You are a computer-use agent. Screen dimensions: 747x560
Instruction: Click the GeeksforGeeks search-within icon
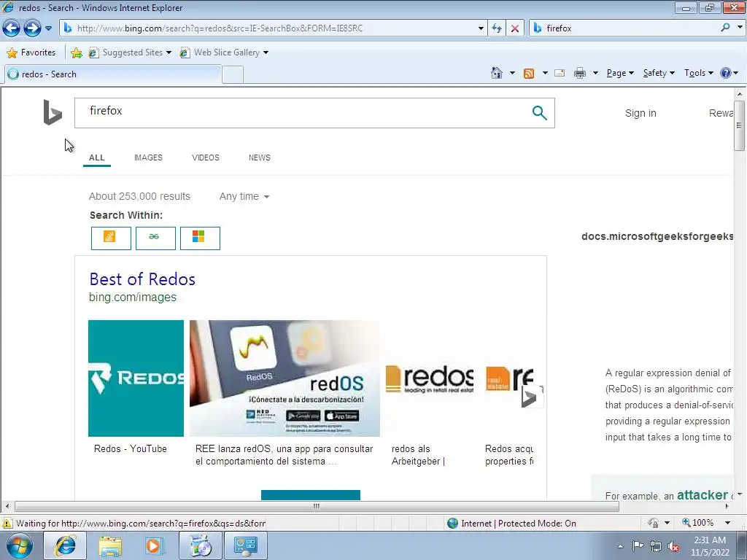(x=155, y=238)
